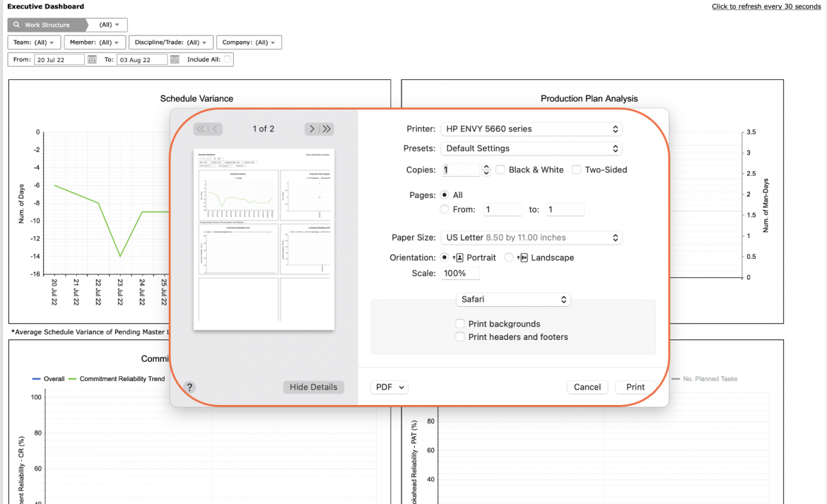The width and height of the screenshot is (827, 504).
Task: Click the Portrait orientation icon
Action: [x=458, y=258]
